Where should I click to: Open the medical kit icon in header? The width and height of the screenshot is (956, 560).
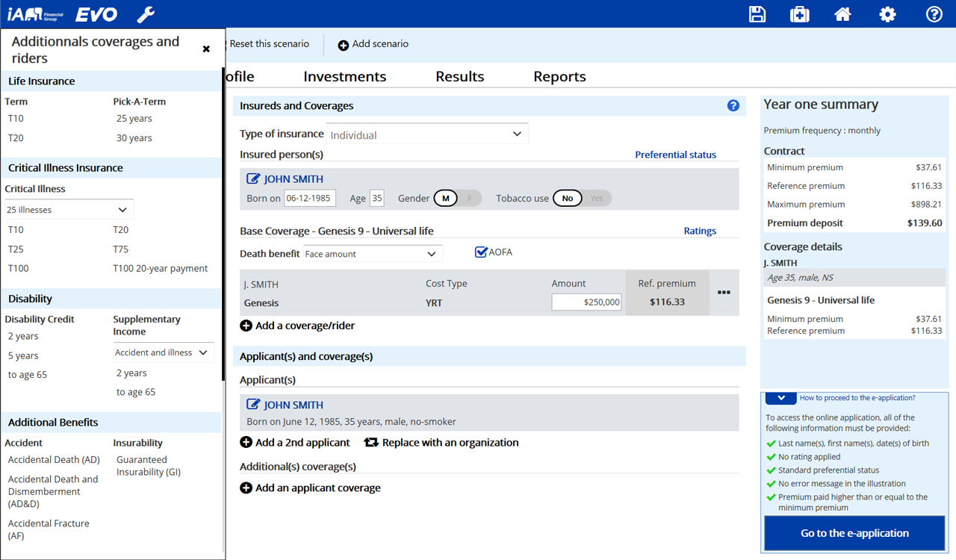click(x=800, y=14)
